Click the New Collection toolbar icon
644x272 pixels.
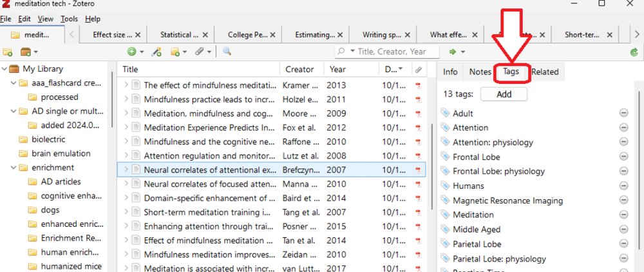[7, 52]
